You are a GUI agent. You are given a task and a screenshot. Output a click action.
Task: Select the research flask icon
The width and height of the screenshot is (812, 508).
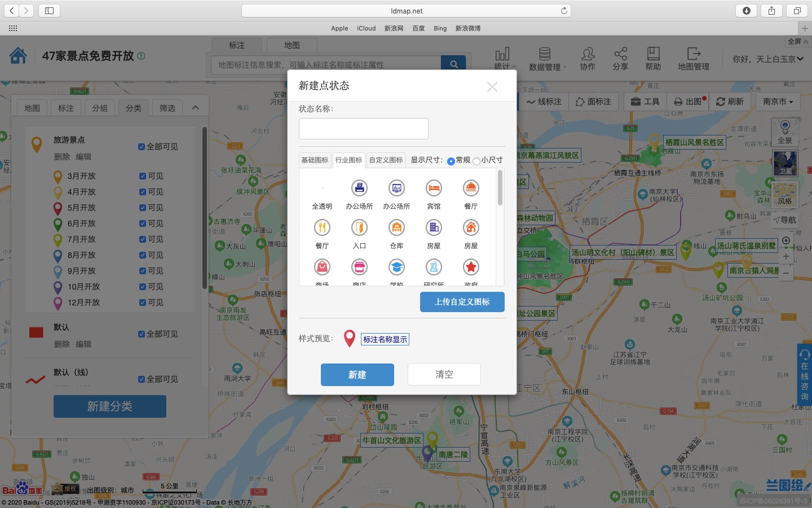tap(434, 267)
